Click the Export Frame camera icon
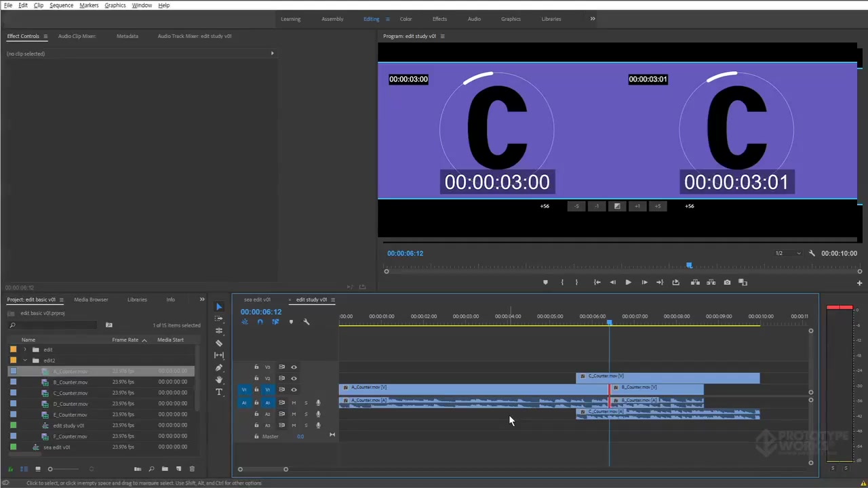This screenshot has width=868, height=488. point(727,283)
